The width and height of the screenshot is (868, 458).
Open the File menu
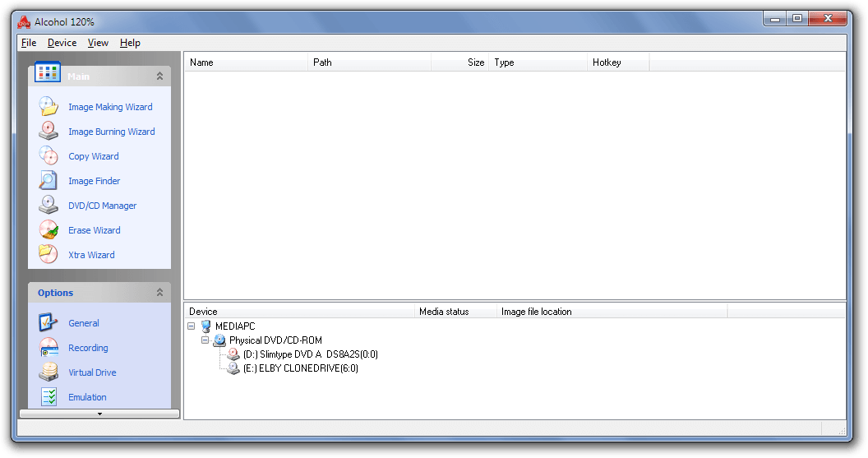29,43
